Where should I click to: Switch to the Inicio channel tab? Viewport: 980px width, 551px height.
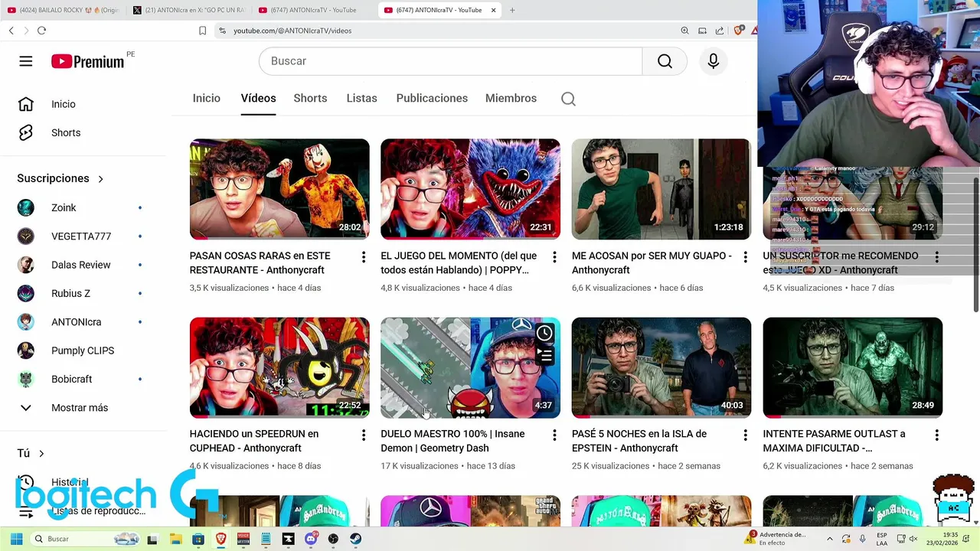click(206, 98)
